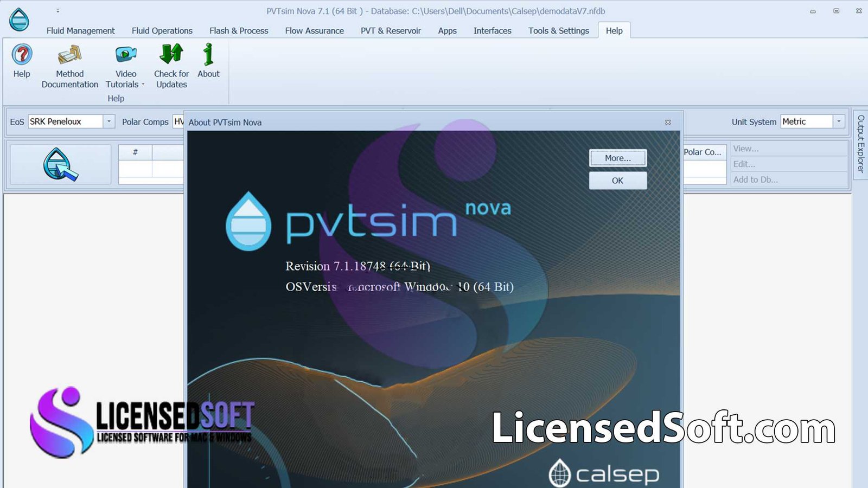The image size is (868, 488).
Task: Click the Unit System field showing Metric
Action: [807, 121]
